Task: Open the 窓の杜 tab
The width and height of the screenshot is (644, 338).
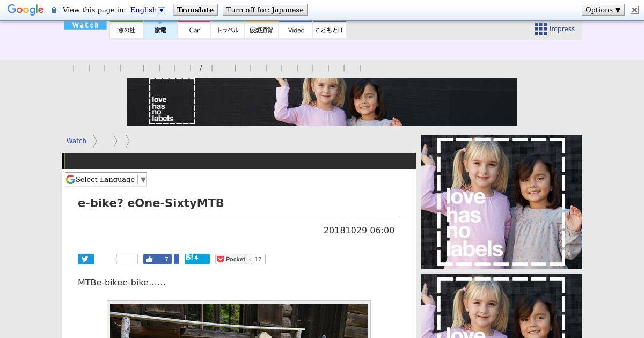Action: coord(127,30)
